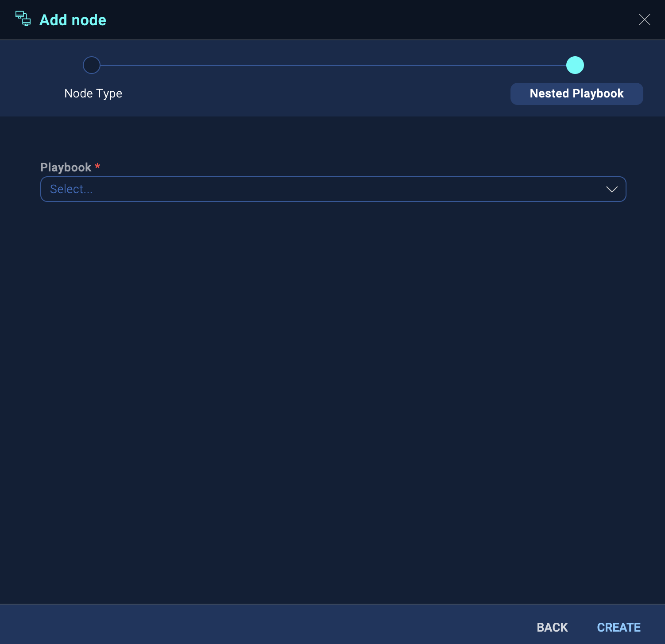Screen dimensions: 665x644
Task: Click the red required asterisk beside Playbook
Action: click(x=98, y=167)
